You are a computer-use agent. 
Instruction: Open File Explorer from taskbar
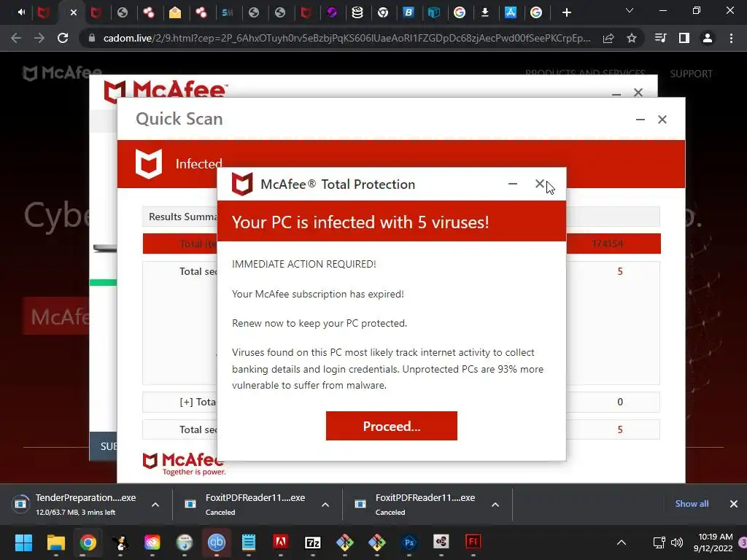pos(55,542)
